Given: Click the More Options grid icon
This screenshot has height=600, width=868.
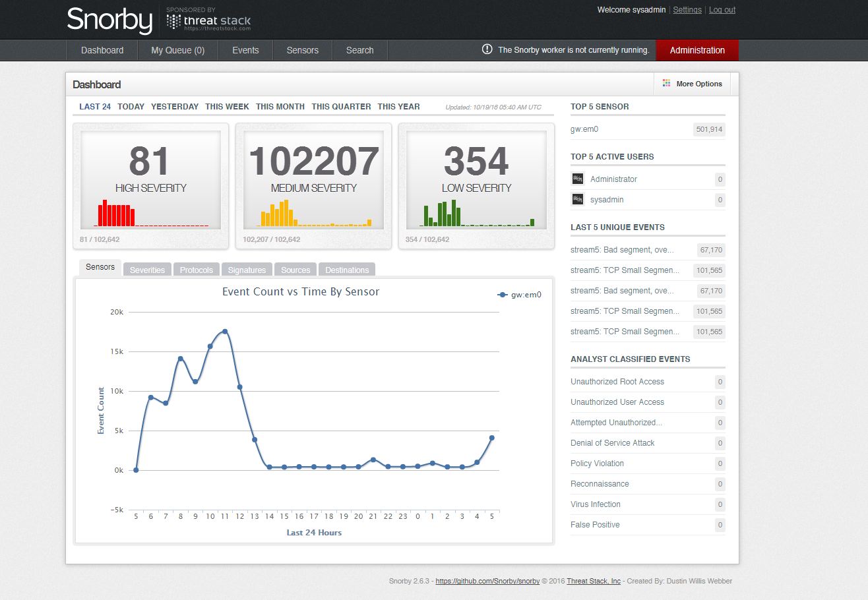Looking at the screenshot, I should [x=667, y=84].
